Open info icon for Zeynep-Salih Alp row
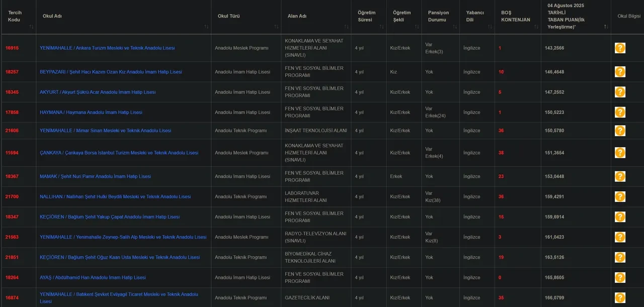Viewport: 644px width, 307px height. click(620, 237)
